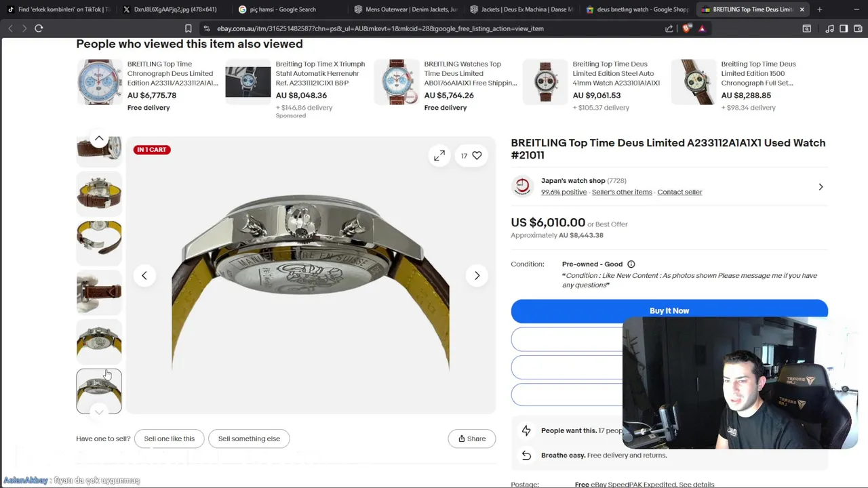
Task: Show next watch photo with right arrow
Action: [x=477, y=275]
